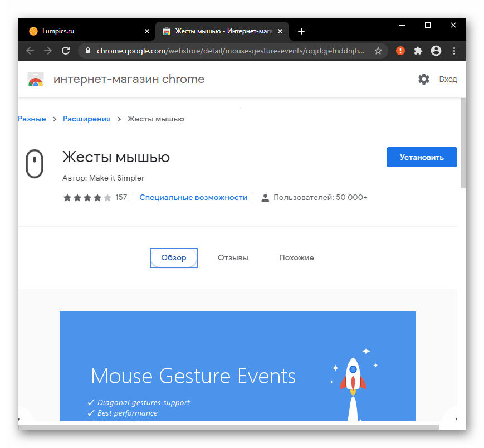The width and height of the screenshot is (484, 448).
Task: Open the red shield extension icon
Action: [x=400, y=51]
